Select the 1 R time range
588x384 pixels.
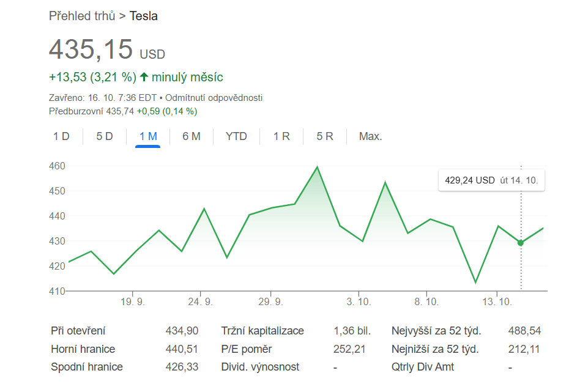(281, 136)
